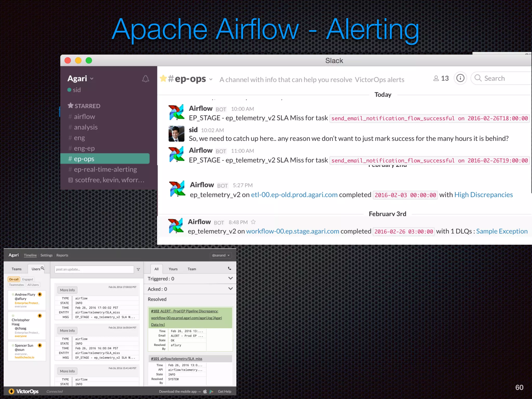
Task: Click VictorOps badge beside Christopher Haag
Action: (x=40, y=316)
